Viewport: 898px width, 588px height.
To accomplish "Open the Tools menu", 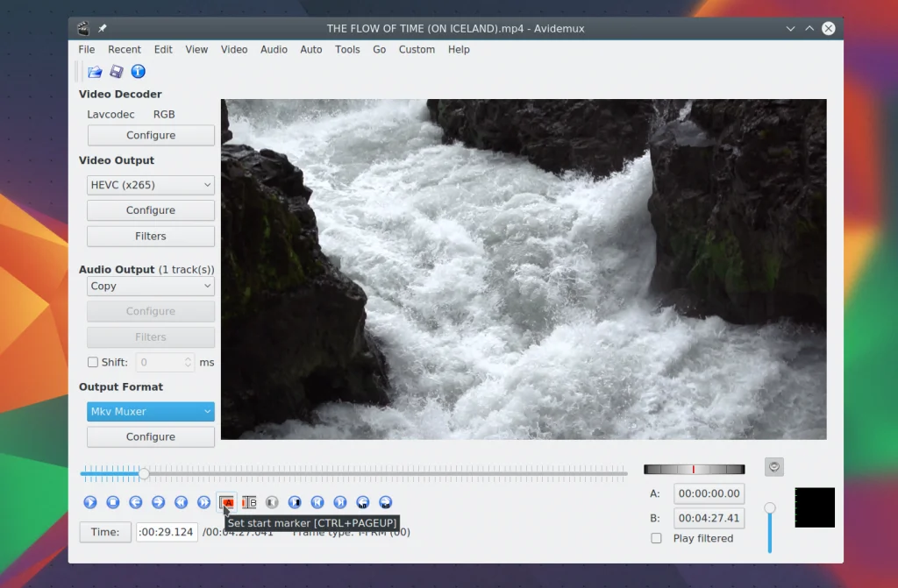I will click(x=347, y=50).
